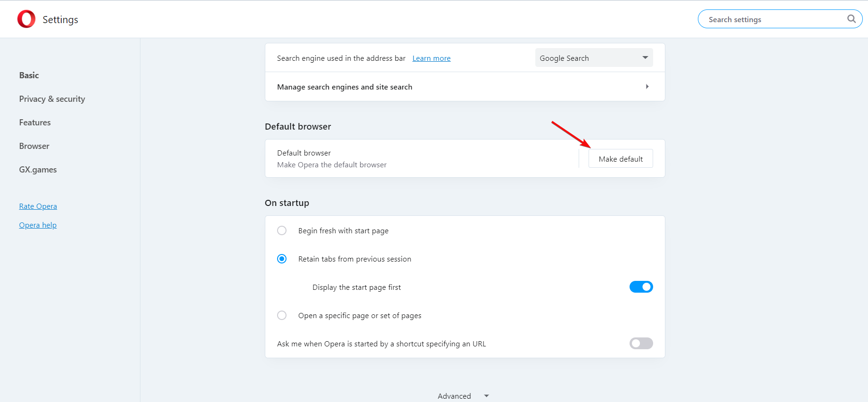Expand the Advanced settings section
Image resolution: width=868 pixels, height=402 pixels.
point(464,396)
